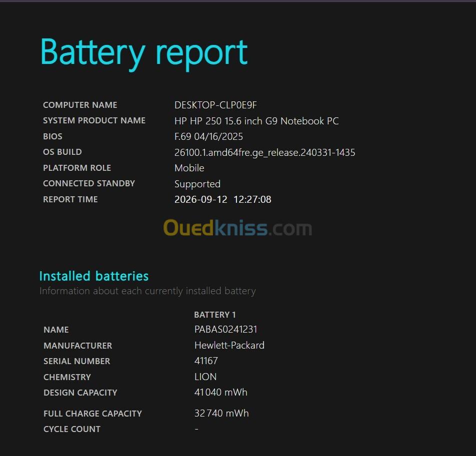Click the "Installed batteries" section heading

click(x=94, y=276)
